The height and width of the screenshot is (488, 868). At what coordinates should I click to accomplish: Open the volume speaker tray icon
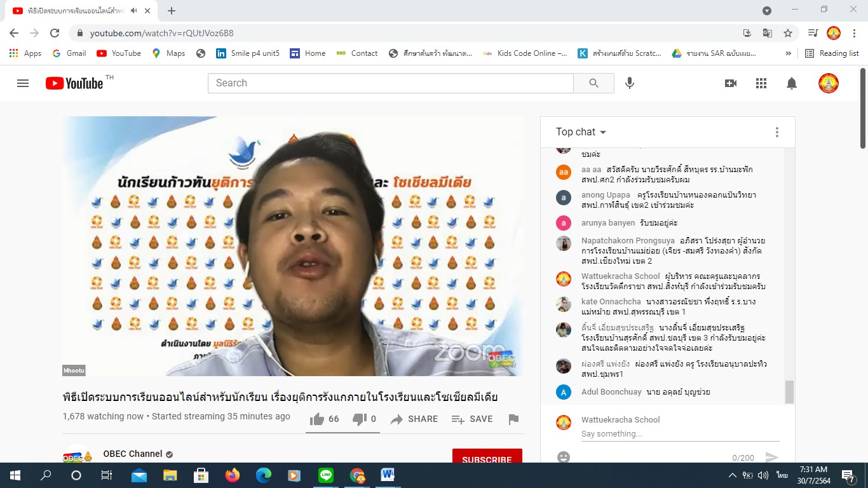tap(763, 475)
